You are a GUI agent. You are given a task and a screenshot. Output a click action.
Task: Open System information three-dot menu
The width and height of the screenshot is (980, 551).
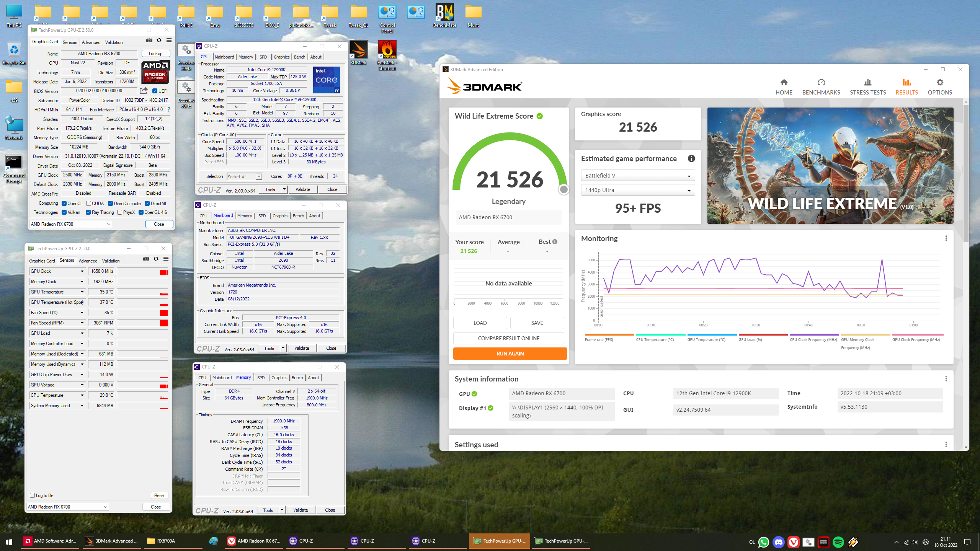[x=946, y=379]
